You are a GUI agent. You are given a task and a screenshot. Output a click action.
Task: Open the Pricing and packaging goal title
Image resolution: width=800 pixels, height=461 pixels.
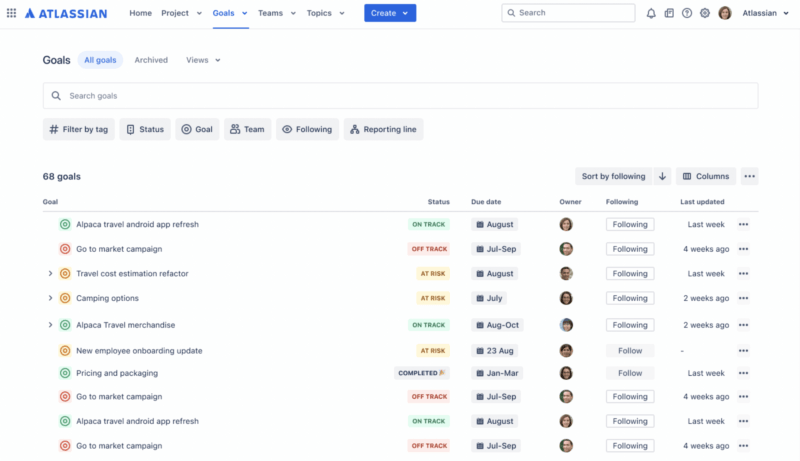117,373
